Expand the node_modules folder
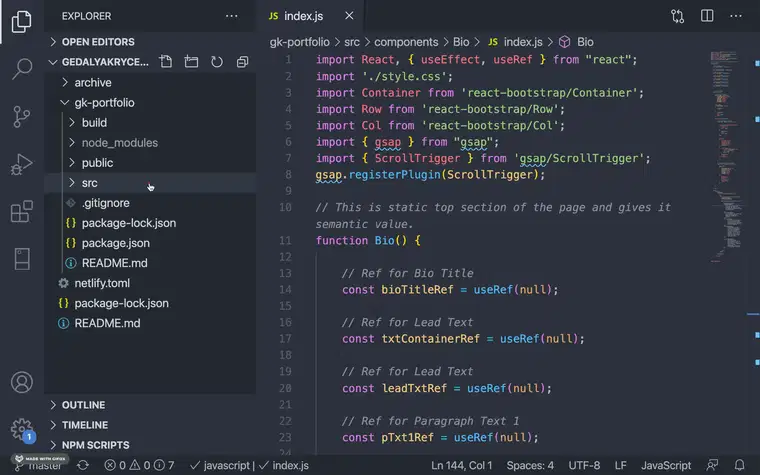The height and width of the screenshot is (475, 760). 150,142
